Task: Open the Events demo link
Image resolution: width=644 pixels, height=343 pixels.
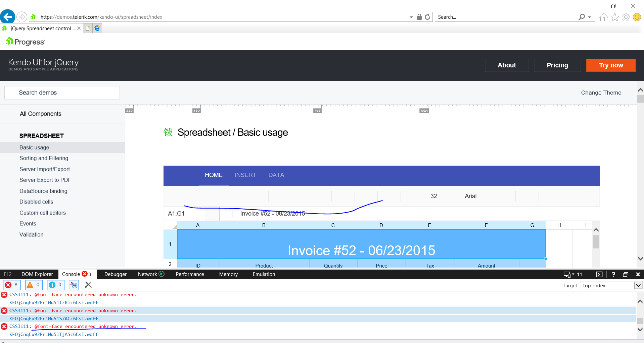Action: click(28, 224)
